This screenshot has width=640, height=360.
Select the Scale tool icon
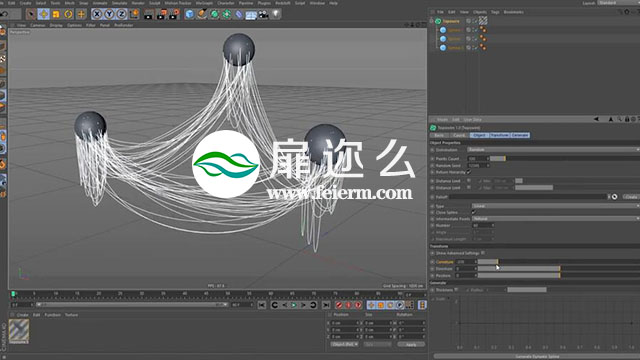click(56, 14)
